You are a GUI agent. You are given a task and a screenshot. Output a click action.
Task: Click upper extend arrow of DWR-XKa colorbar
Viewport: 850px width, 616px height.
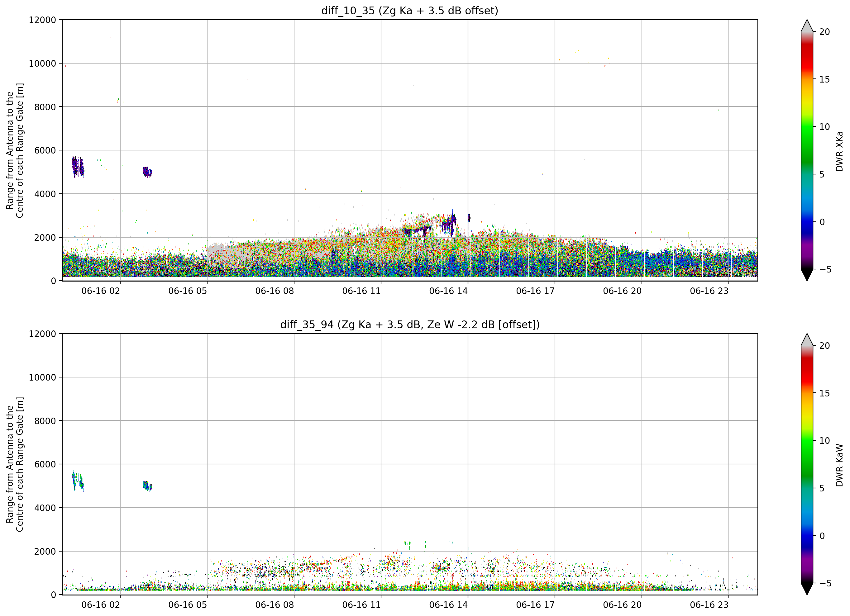807,26
